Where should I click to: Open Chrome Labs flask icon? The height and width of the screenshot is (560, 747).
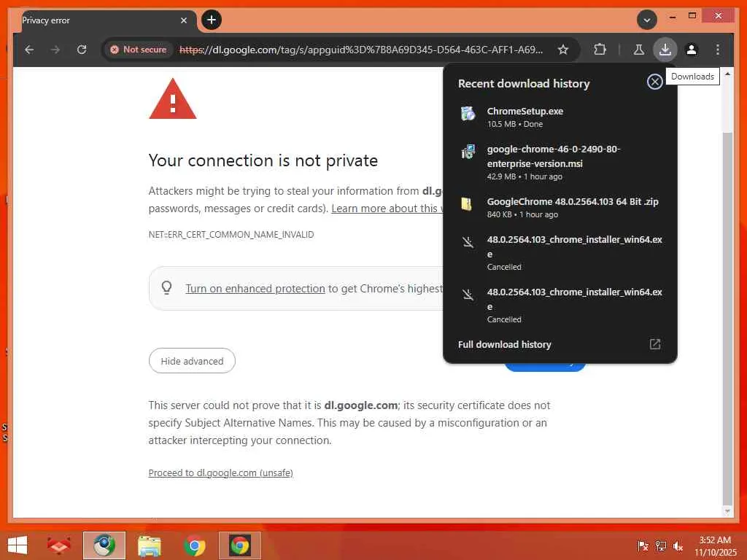pyautogui.click(x=639, y=50)
